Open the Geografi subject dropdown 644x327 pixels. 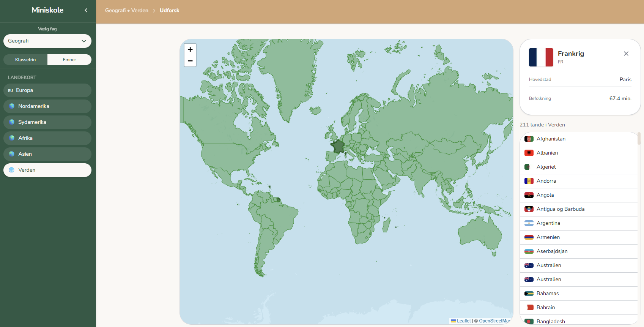pos(47,41)
